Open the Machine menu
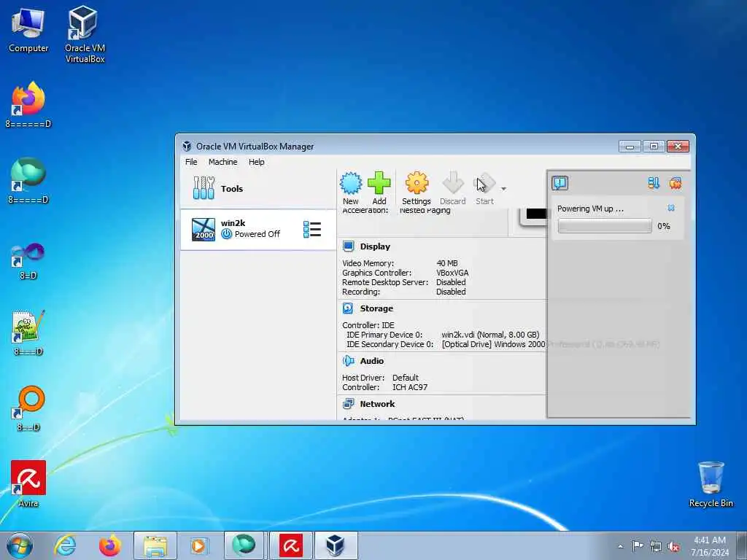Screen dimensions: 747x560 (x=222, y=162)
